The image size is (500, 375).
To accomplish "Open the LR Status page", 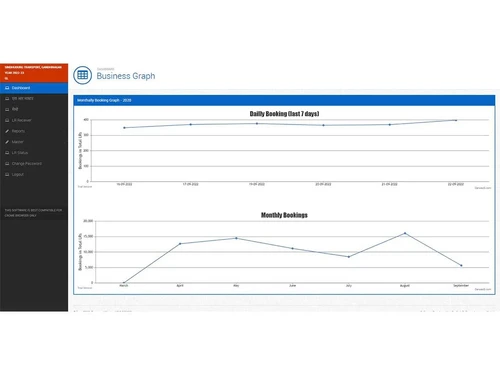I will pos(34,153).
